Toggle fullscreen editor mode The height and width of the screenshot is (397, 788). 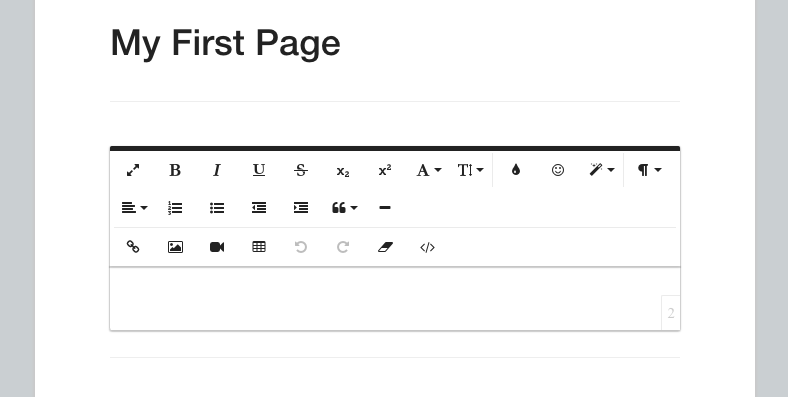click(133, 170)
